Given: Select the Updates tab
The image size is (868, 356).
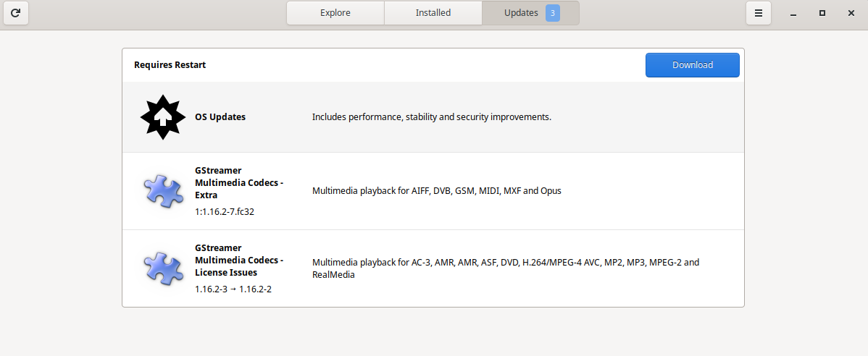Looking at the screenshot, I should 531,13.
